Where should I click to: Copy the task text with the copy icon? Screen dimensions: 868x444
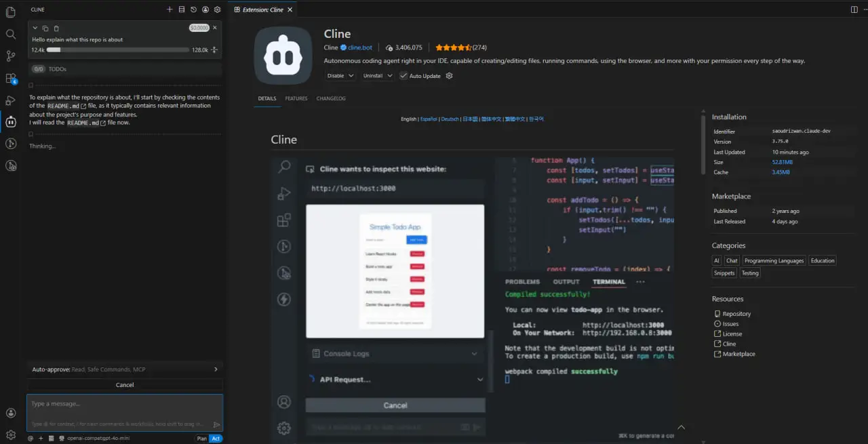[45, 28]
